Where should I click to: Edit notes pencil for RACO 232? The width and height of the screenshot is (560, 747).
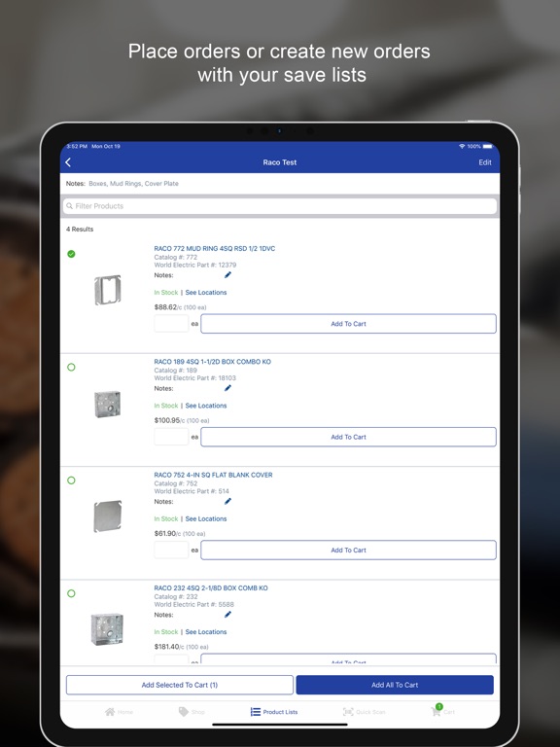tap(227, 615)
